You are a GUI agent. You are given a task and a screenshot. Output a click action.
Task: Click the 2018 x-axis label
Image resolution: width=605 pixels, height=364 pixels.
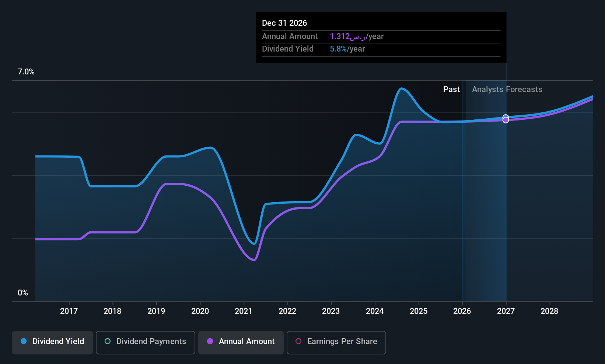coord(112,311)
